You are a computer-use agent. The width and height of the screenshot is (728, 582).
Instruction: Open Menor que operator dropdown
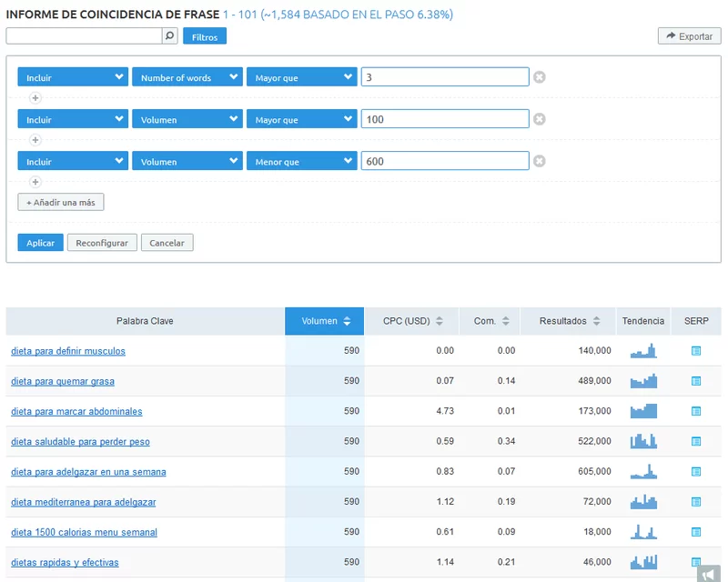tap(302, 161)
